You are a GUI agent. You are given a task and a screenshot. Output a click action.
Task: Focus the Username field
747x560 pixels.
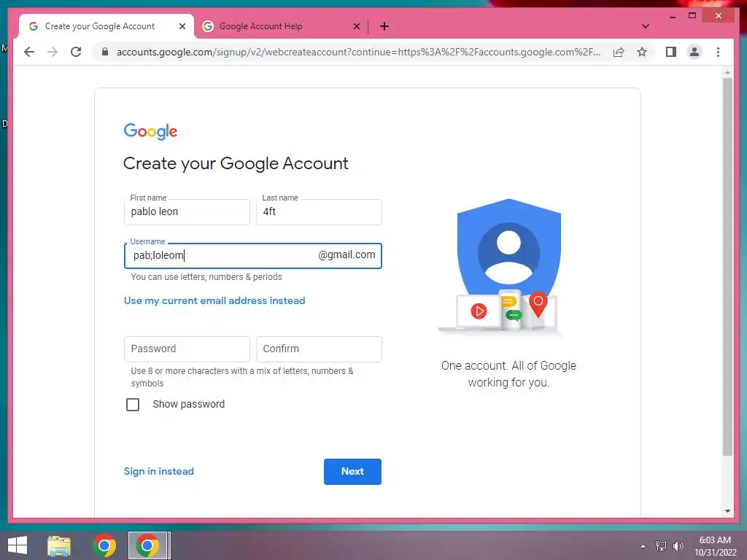click(252, 256)
